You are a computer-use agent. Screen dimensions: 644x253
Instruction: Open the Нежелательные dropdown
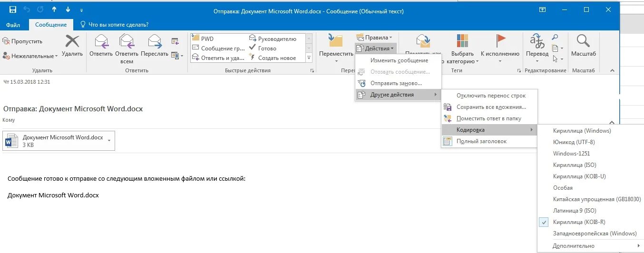[29, 56]
